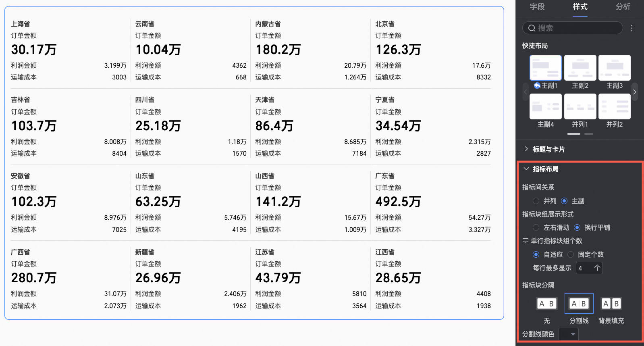The image size is (644, 346).
Task: Go to next quick layout page arrow
Action: click(x=634, y=92)
